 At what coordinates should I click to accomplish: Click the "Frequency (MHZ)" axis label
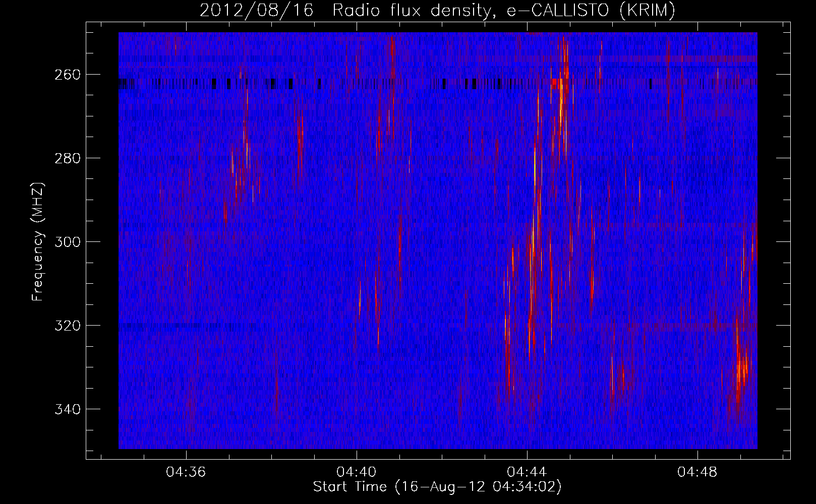click(38, 241)
